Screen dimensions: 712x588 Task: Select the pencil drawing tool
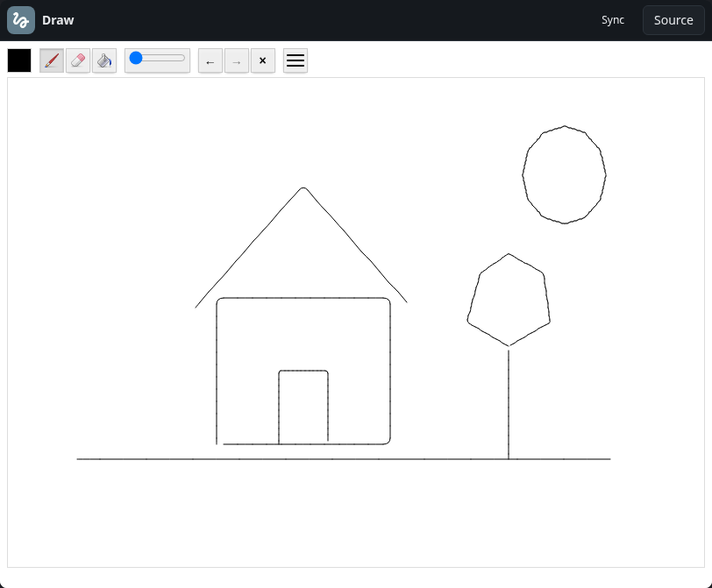tap(52, 60)
